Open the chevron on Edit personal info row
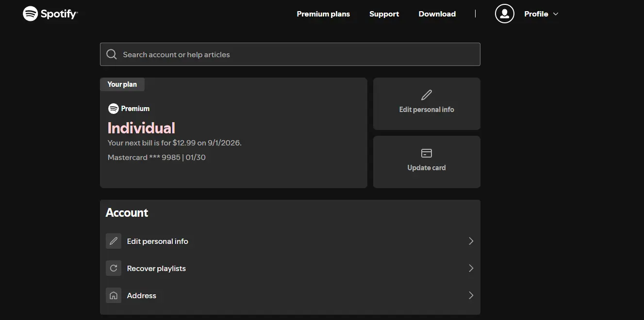This screenshot has width=644, height=320. [x=471, y=241]
